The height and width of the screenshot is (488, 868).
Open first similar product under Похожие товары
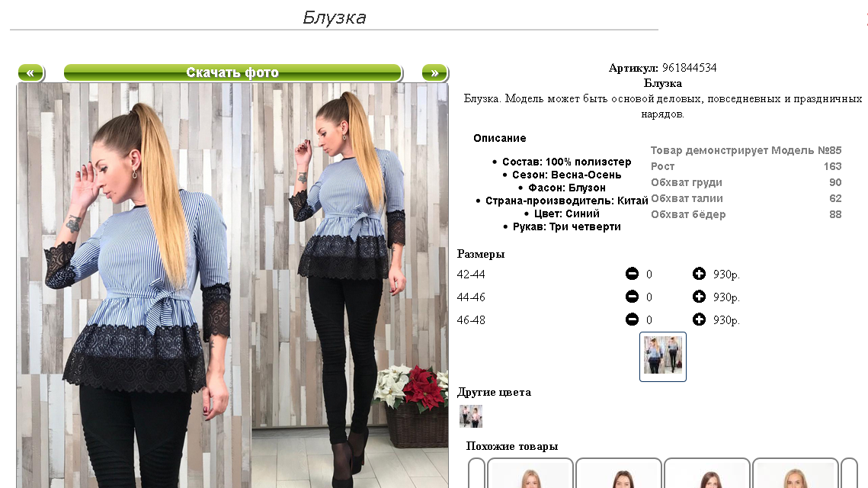click(x=530, y=474)
